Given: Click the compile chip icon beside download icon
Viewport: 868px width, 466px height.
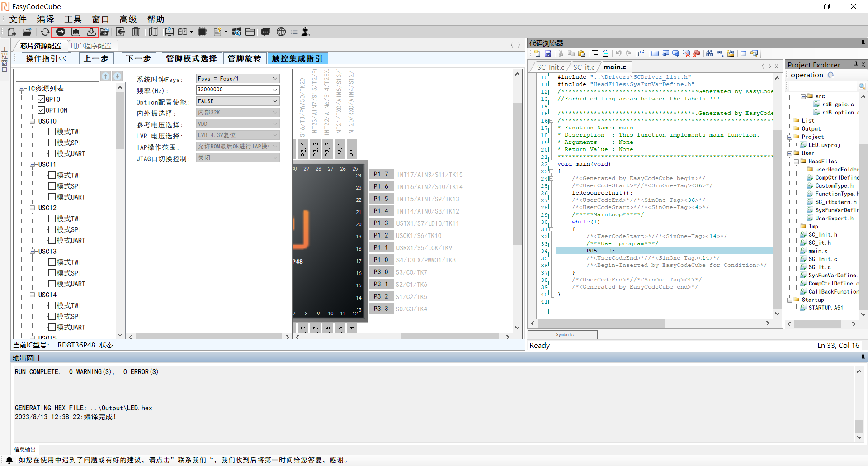Looking at the screenshot, I should pos(76,32).
